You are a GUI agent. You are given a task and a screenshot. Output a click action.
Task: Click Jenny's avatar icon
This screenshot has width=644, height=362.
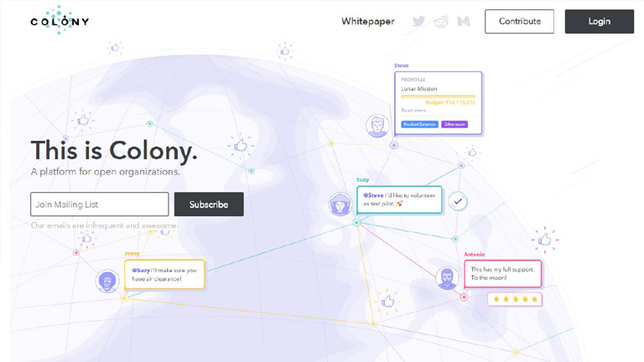click(107, 280)
